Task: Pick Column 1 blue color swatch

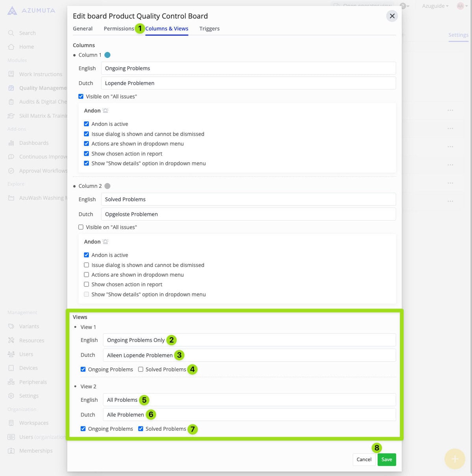Action: click(x=107, y=55)
